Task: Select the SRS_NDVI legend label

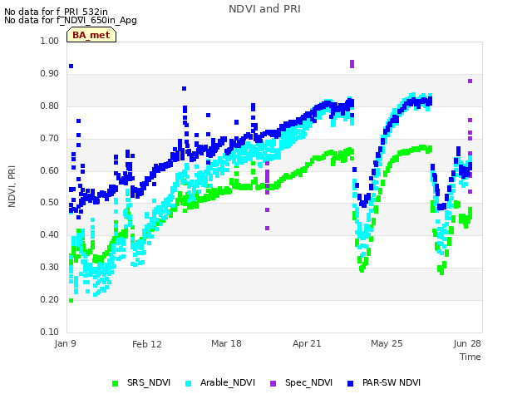Action: (x=149, y=382)
